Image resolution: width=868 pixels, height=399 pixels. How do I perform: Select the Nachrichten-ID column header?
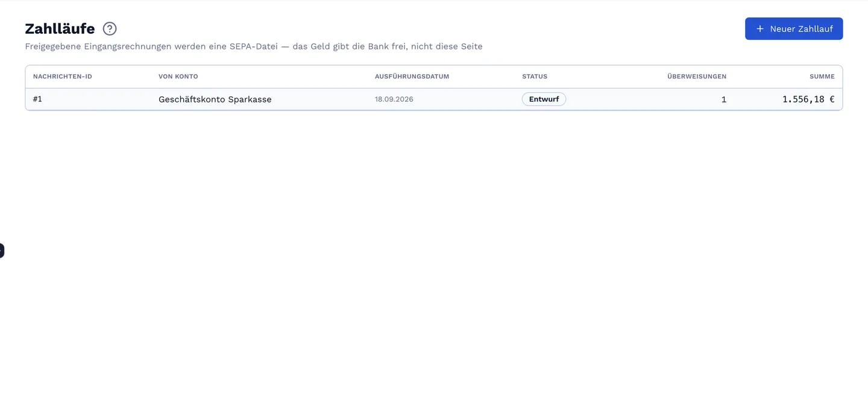pyautogui.click(x=63, y=77)
